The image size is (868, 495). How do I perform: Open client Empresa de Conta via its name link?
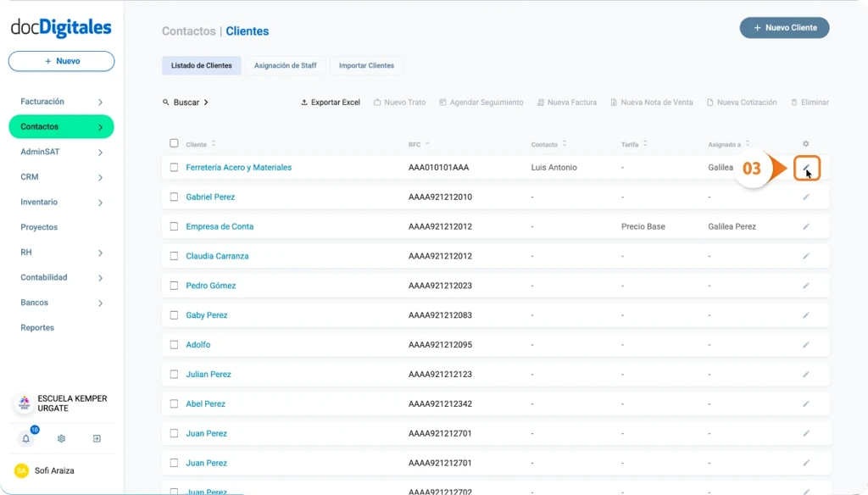click(220, 226)
